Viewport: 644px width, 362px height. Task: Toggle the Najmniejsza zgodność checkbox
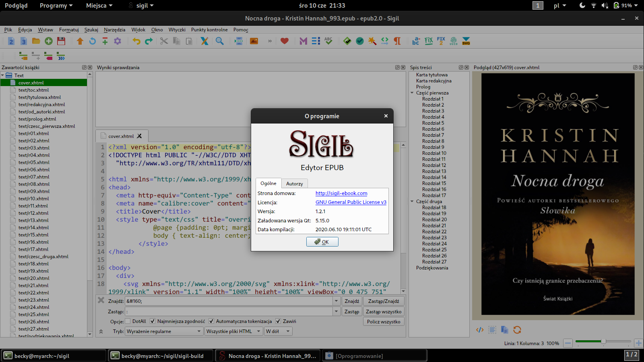(x=153, y=321)
